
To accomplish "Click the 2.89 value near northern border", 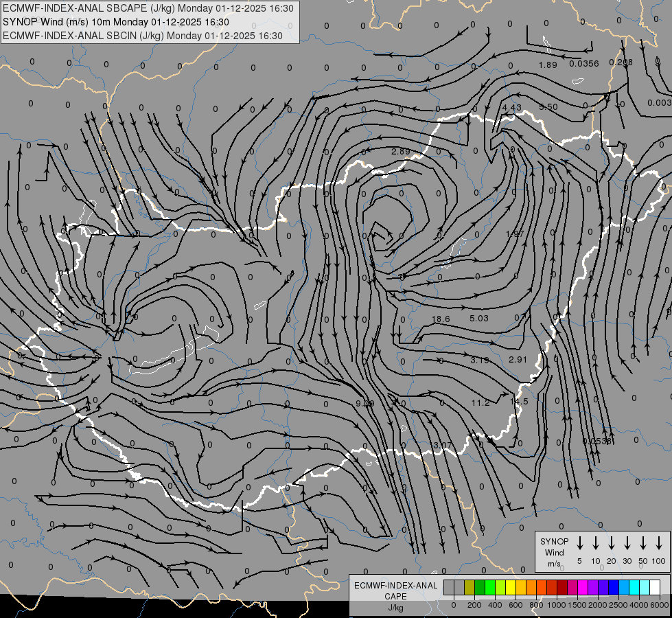I will 401,151.
